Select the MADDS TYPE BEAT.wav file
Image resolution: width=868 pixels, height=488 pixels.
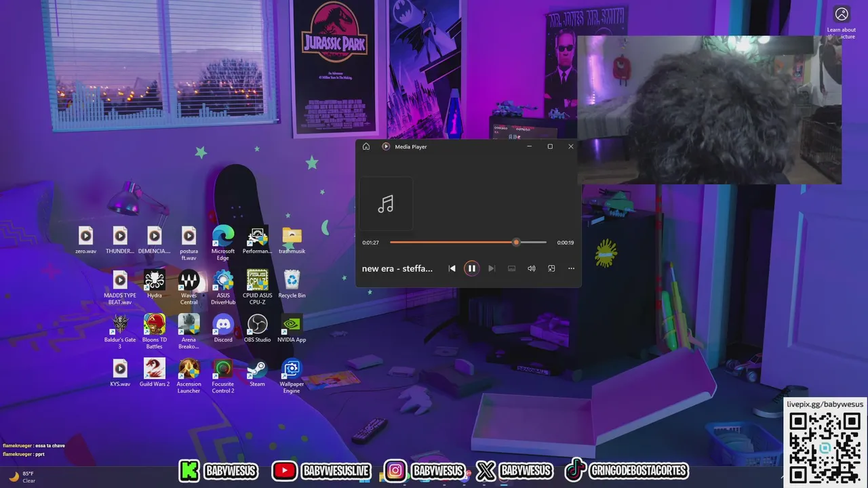click(120, 287)
